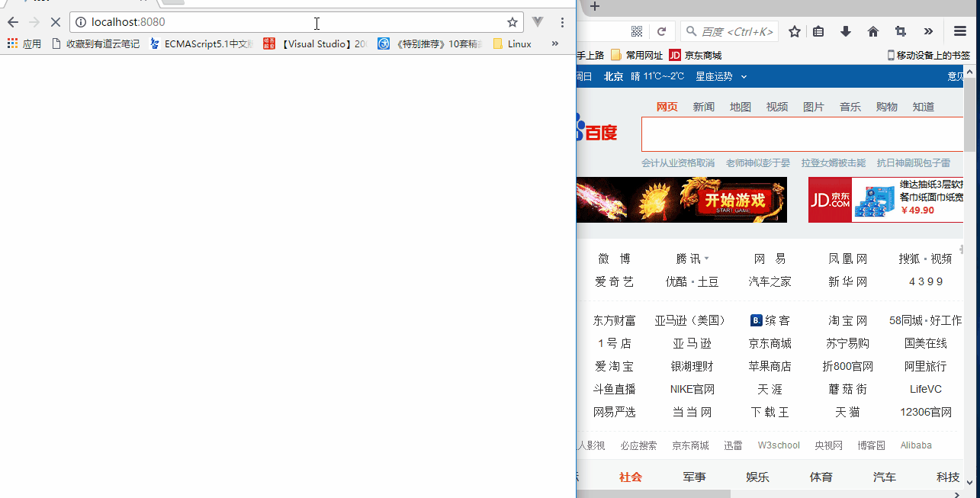This screenshot has height=498, width=980.
Task: Open the QR code icon in Firefox
Action: click(637, 31)
